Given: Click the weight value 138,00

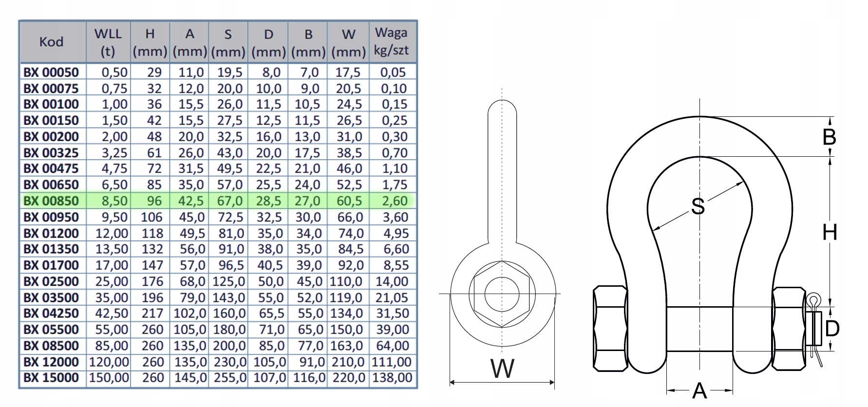Looking at the screenshot, I should click(392, 378).
